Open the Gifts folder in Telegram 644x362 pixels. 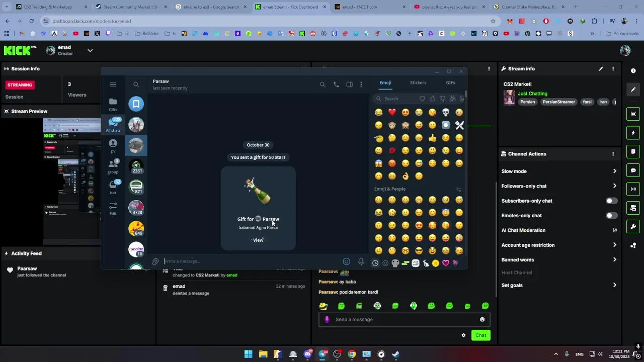pos(113,105)
